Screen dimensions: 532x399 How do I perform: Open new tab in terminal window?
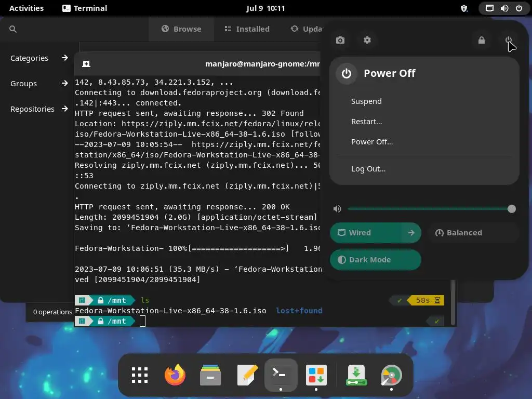click(86, 64)
